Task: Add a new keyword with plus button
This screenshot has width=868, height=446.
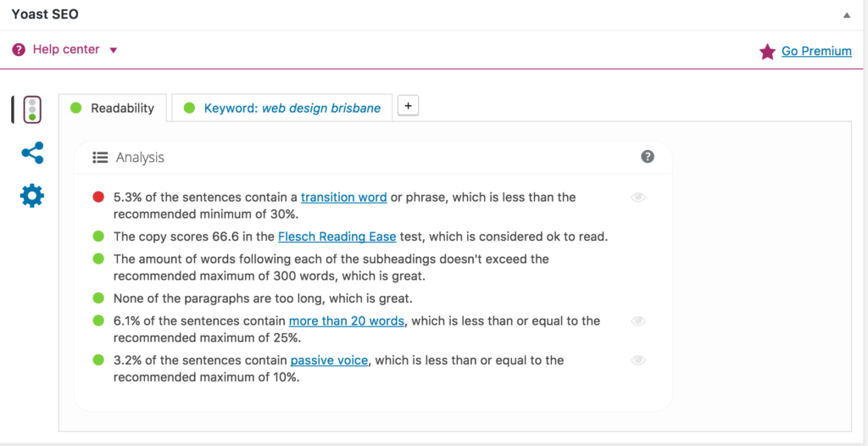Action: coord(408,106)
